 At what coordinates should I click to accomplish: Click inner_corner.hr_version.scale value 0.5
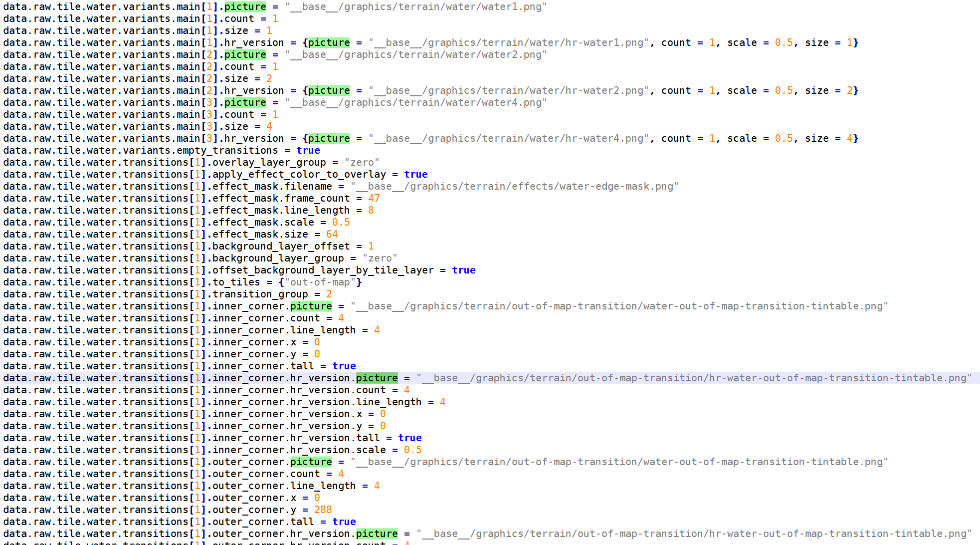pos(412,450)
